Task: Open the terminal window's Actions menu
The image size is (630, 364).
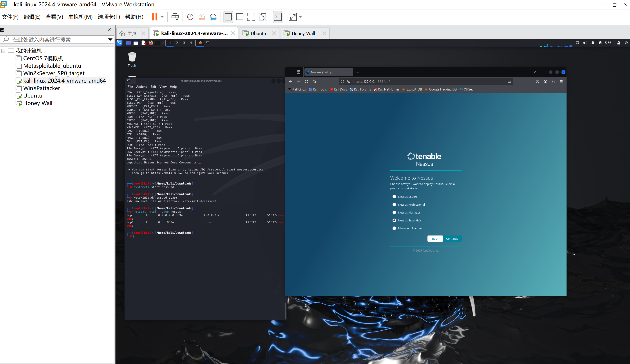Action: click(x=141, y=87)
